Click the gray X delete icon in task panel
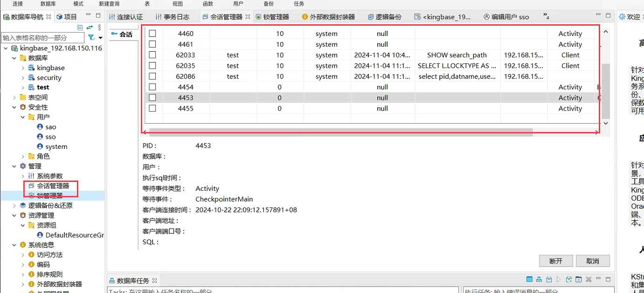 point(589,279)
